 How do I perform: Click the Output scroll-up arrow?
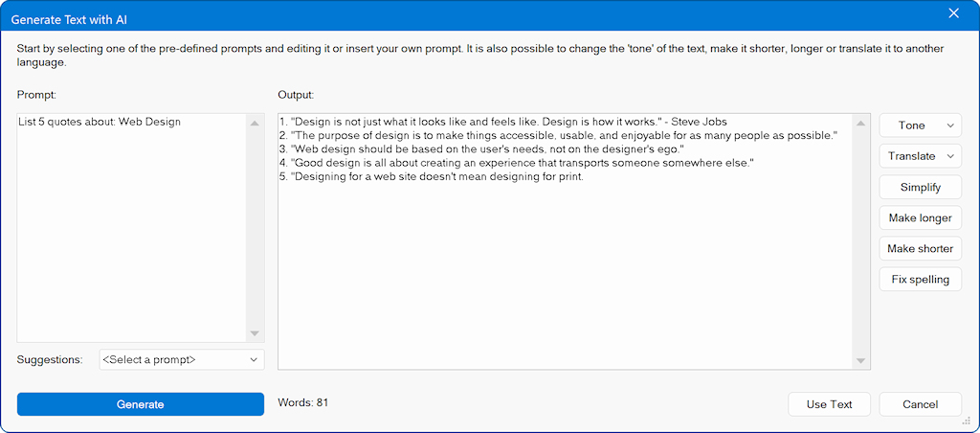[860, 124]
